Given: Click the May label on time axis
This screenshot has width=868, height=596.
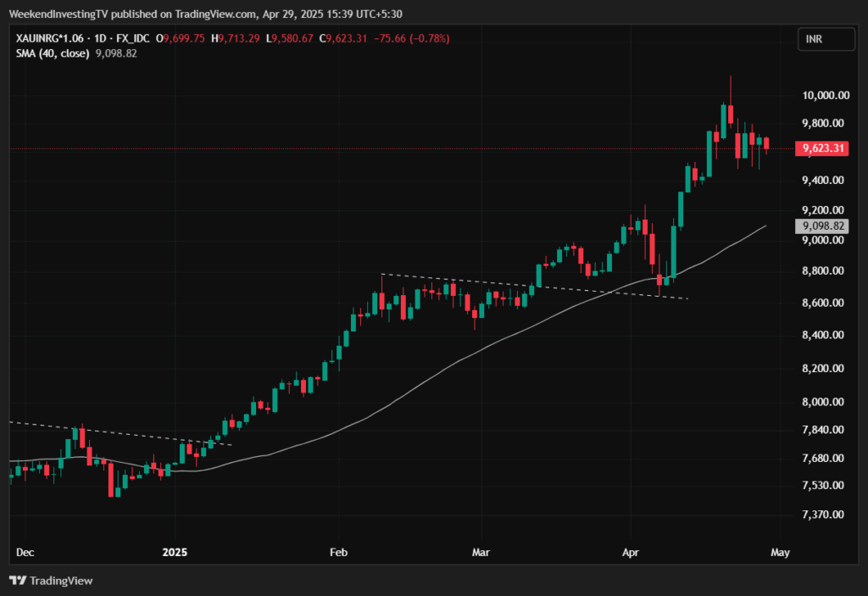Looking at the screenshot, I should (x=780, y=552).
